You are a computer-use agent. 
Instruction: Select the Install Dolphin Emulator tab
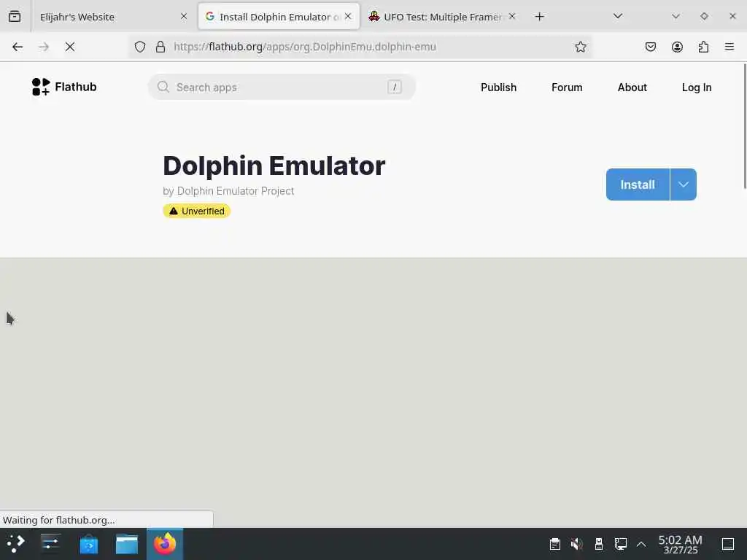click(279, 17)
